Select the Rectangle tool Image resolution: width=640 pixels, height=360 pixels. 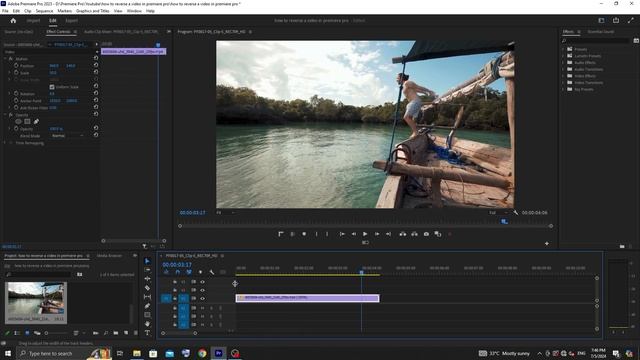tap(147, 315)
